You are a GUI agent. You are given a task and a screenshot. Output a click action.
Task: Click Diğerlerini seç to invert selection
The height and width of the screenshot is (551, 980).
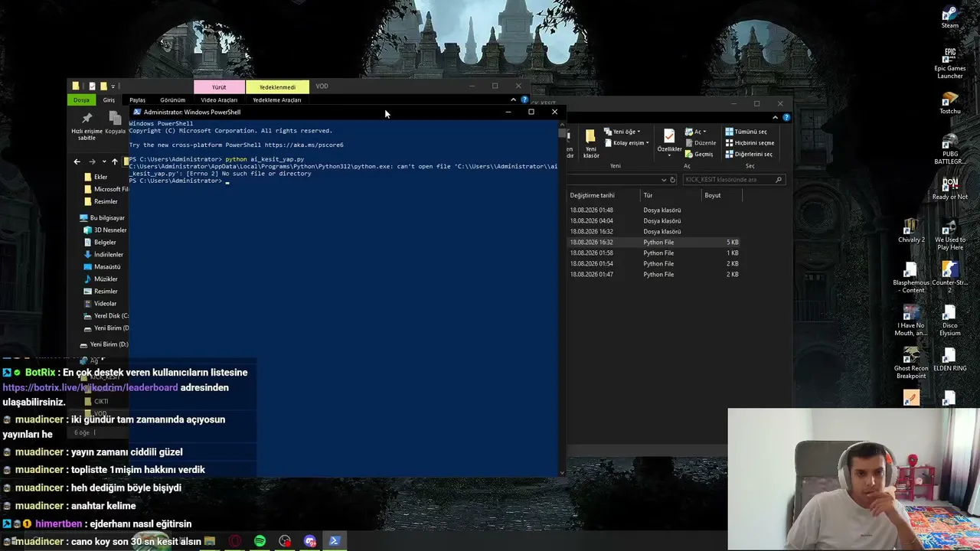(749, 154)
